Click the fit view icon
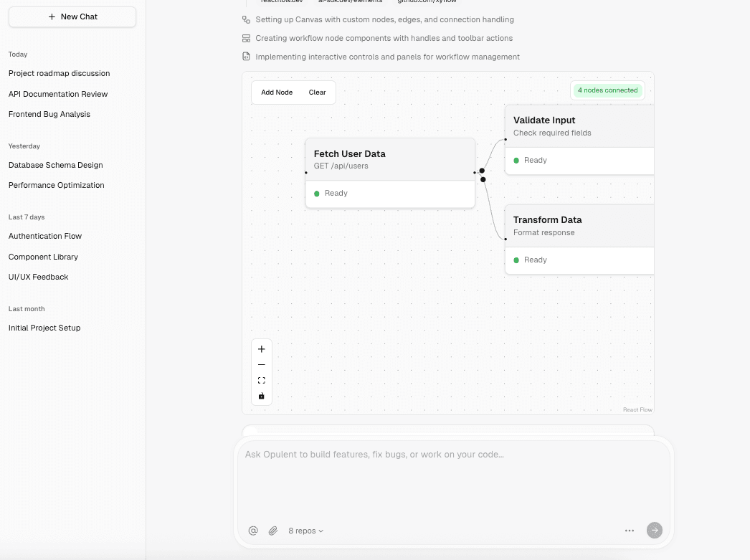The height and width of the screenshot is (560, 750). (x=262, y=381)
